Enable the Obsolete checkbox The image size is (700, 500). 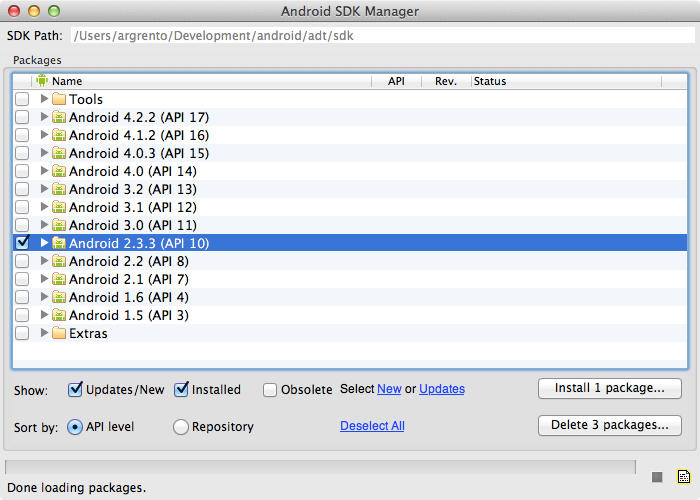270,390
